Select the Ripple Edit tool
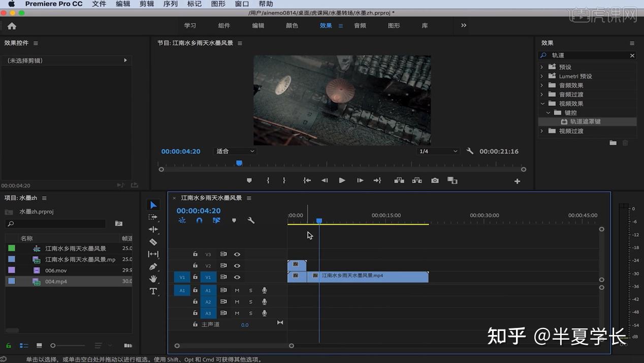Image resolution: width=644 pixels, height=363 pixels. click(153, 230)
